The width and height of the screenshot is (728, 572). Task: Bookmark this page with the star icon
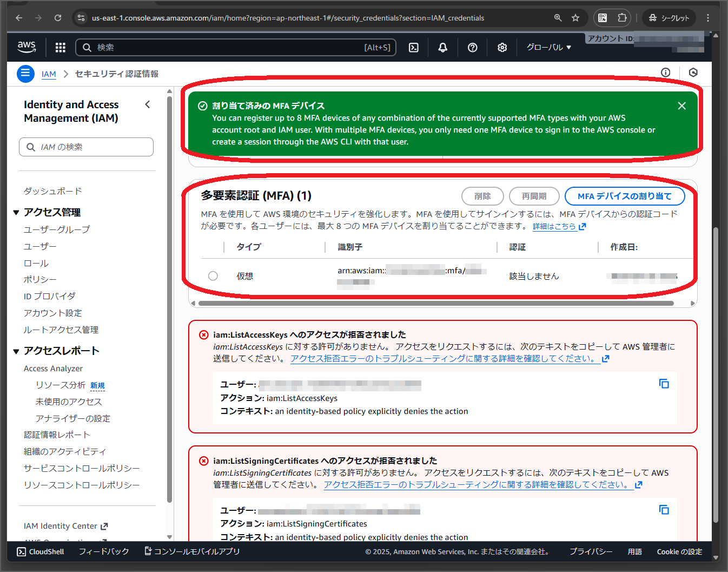click(x=575, y=18)
